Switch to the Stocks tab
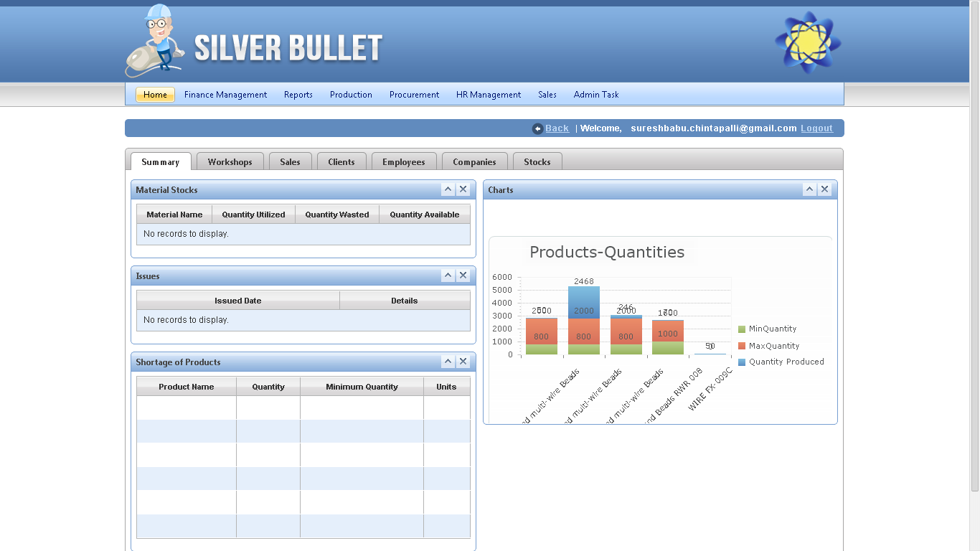The height and width of the screenshot is (551, 980). tap(537, 161)
